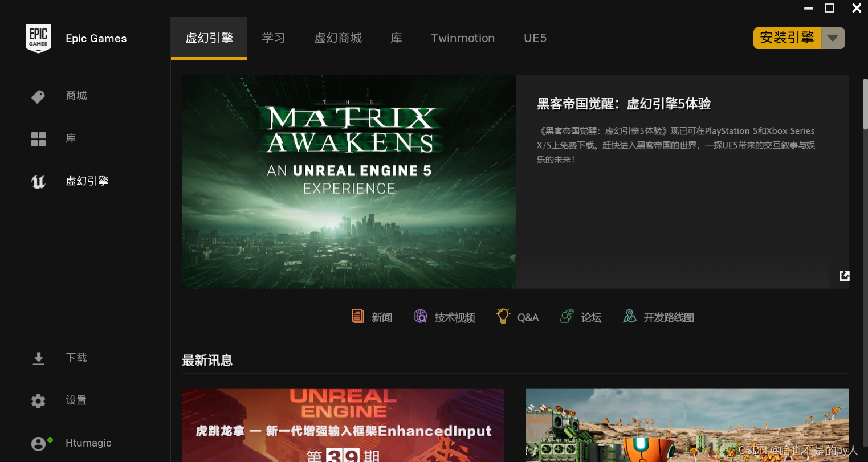Switch to the 虚幻引擎 tab
Screen dimensions: 868x462
click(209, 38)
